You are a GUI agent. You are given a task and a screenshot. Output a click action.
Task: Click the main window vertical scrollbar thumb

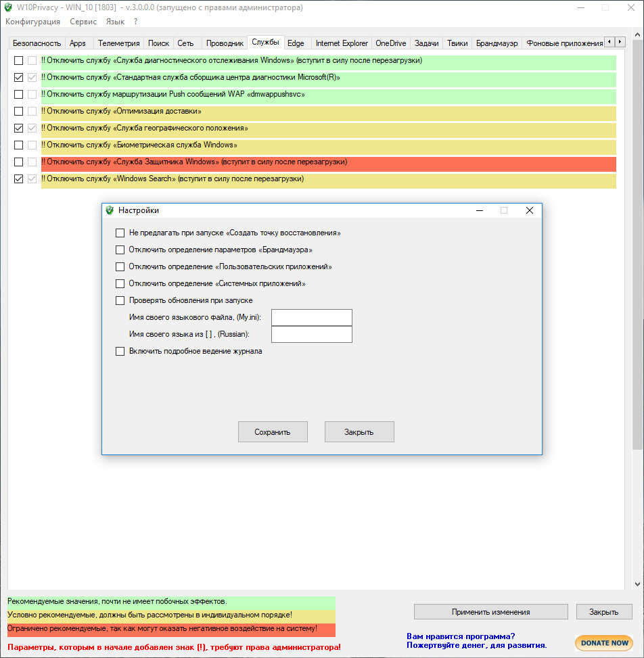point(638,245)
